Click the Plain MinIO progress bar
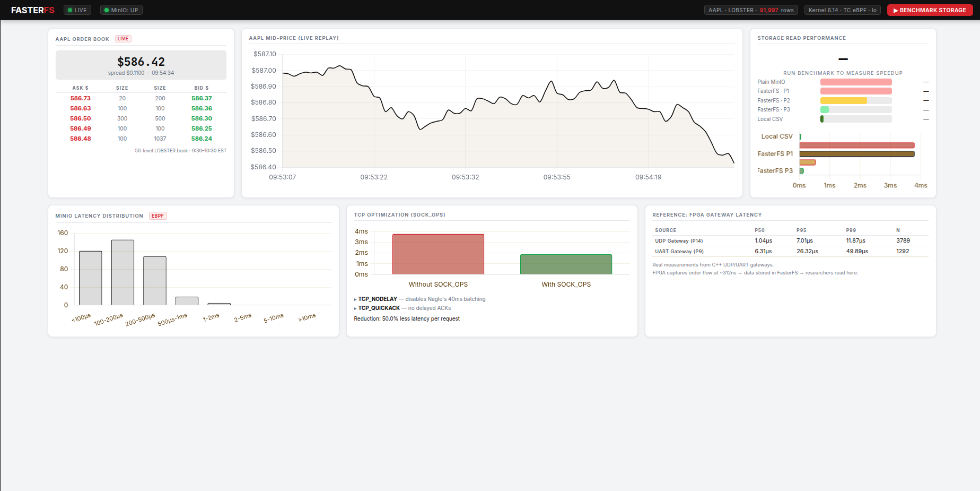 (855, 82)
